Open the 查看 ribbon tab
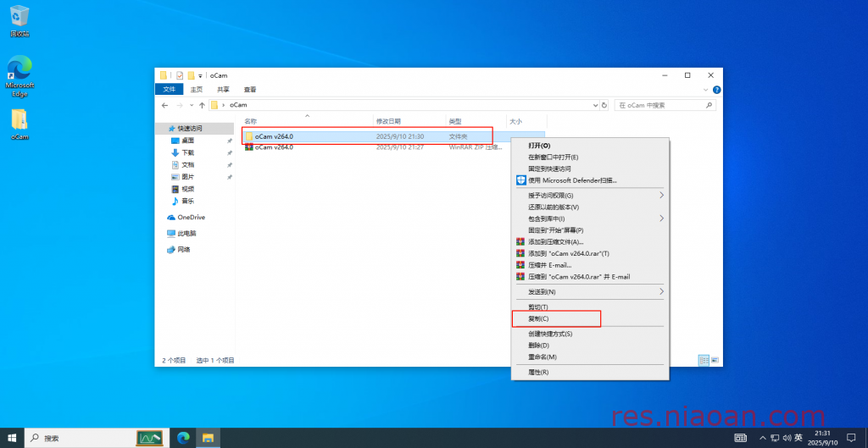868x448 pixels. point(250,89)
